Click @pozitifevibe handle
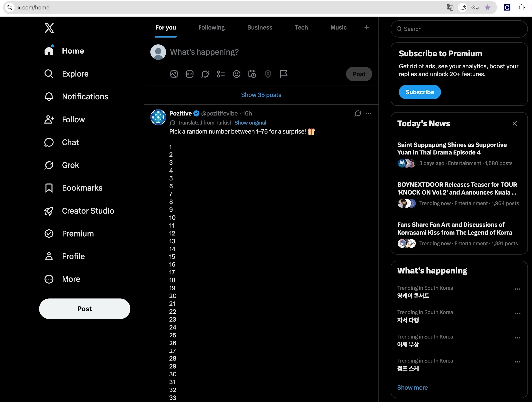The height and width of the screenshot is (402, 532). click(219, 113)
